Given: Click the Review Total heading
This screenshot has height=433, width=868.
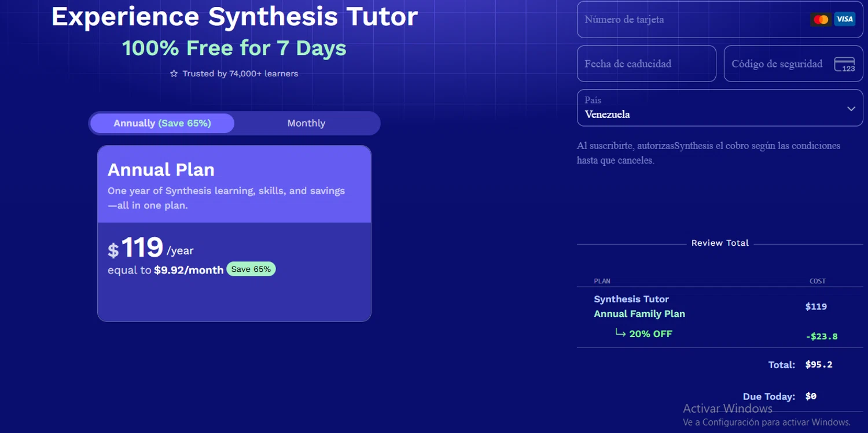Looking at the screenshot, I should [720, 243].
